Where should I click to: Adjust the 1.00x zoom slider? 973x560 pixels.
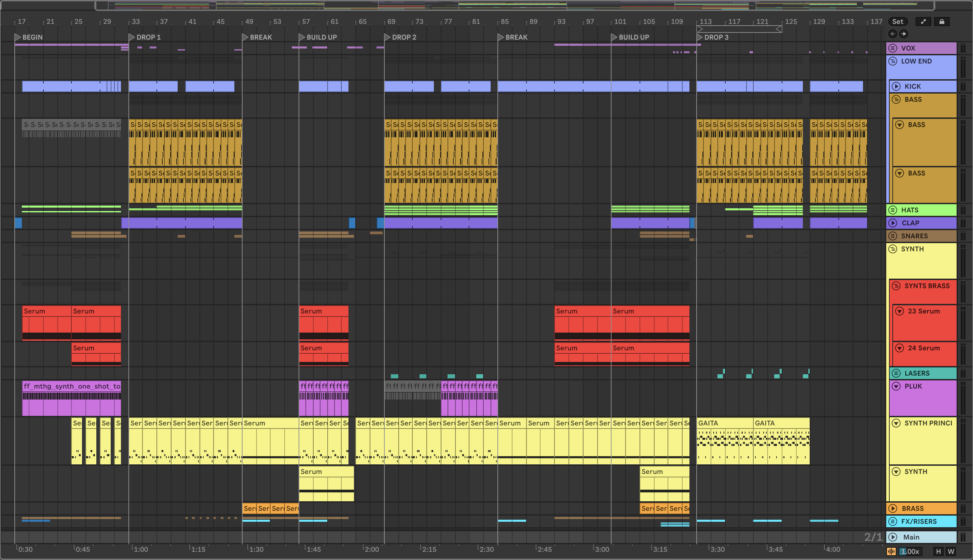click(909, 551)
